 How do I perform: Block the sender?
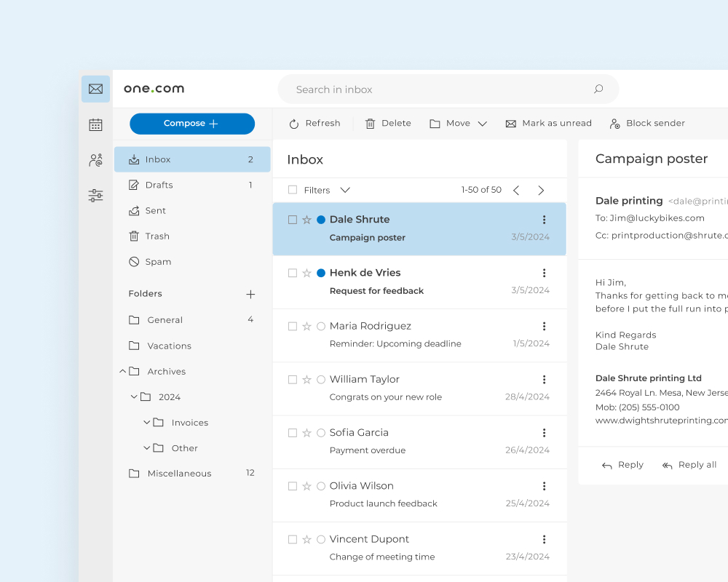(x=647, y=124)
